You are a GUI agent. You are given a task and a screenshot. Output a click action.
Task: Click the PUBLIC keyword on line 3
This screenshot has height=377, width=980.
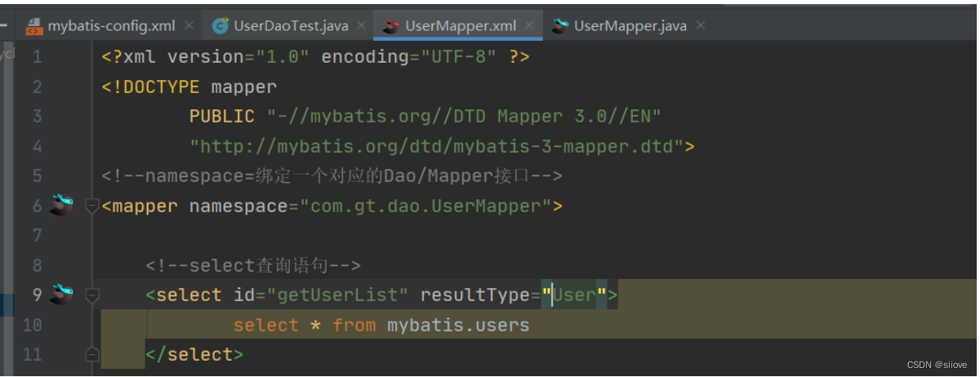pos(222,117)
